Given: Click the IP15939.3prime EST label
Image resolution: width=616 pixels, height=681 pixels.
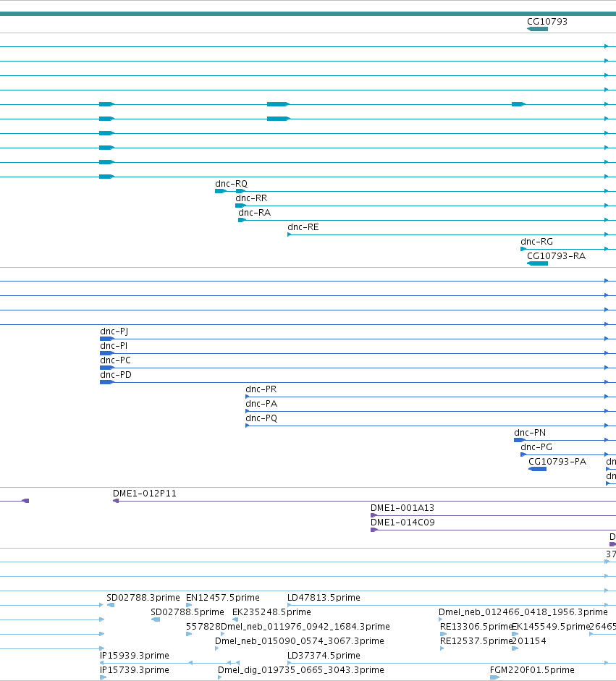Looking at the screenshot, I should click(134, 656).
